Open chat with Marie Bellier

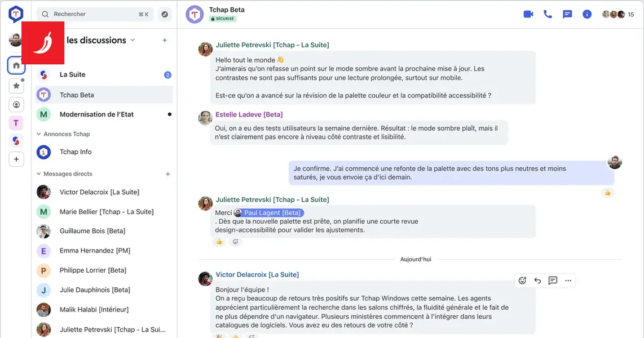(x=104, y=212)
